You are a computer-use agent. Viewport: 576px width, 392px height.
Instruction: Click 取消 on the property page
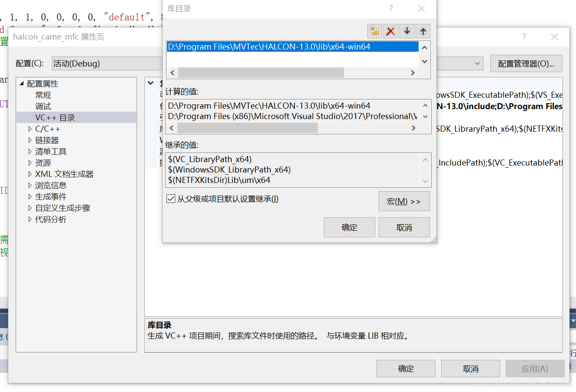pos(471,369)
